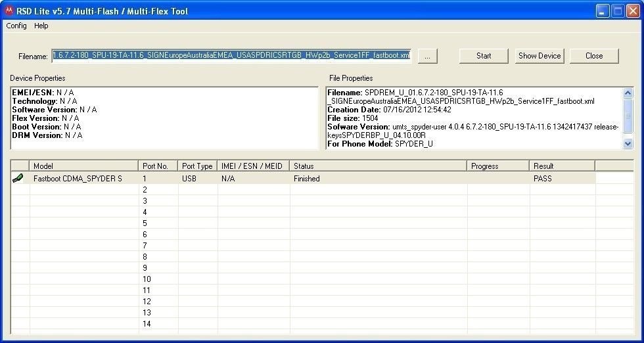The image size is (644, 343).
Task: Click the Port No. column header
Action: (158, 166)
